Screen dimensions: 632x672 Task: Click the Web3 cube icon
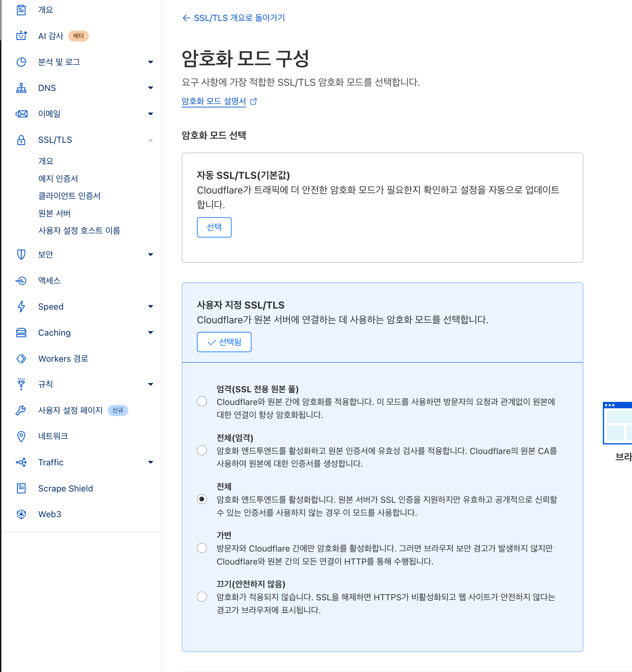(21, 514)
